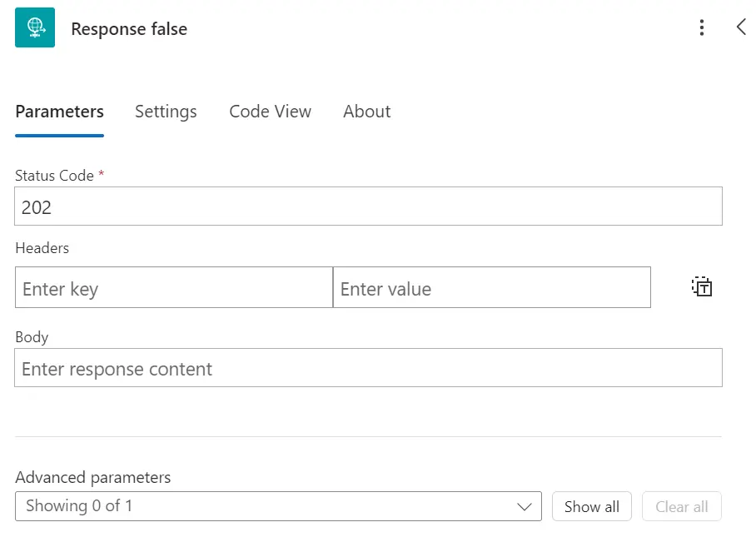Click the Headers Enter value field
The width and height of the screenshot is (756, 547).
(x=492, y=287)
